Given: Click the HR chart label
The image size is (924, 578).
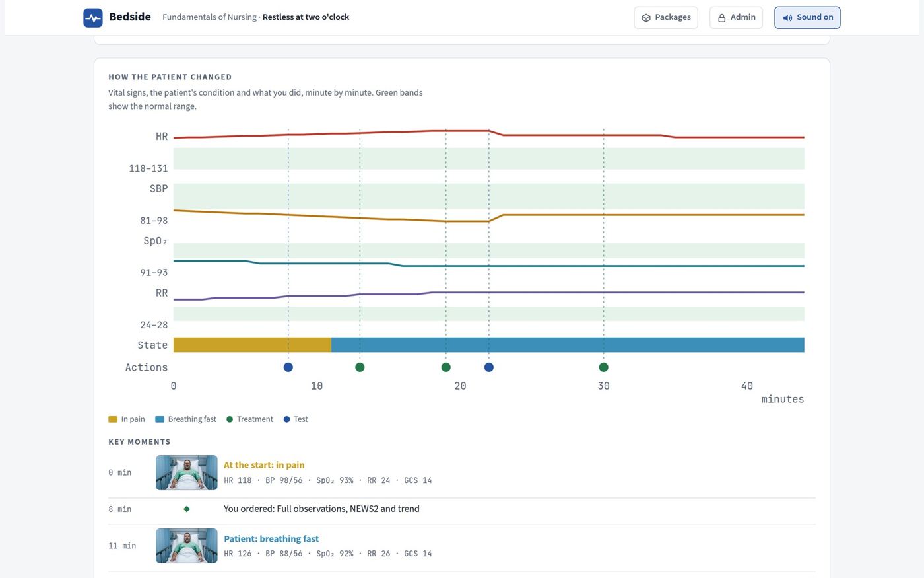Looking at the screenshot, I should 162,137.
